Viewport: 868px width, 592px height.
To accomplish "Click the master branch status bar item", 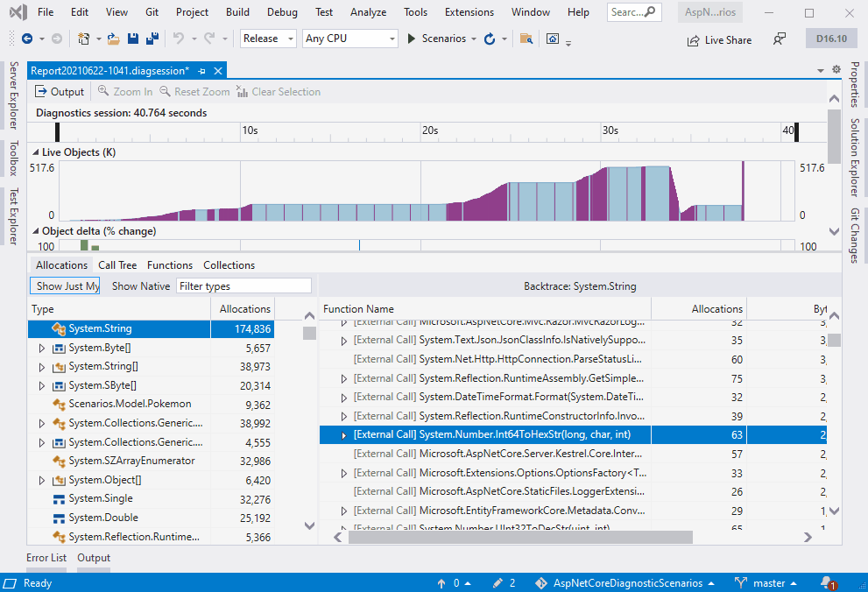I will tap(766, 583).
